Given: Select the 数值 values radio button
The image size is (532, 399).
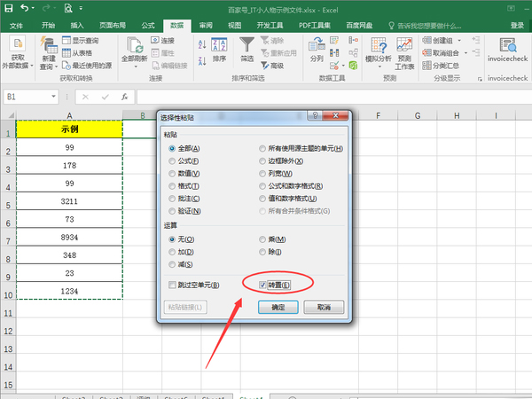Looking at the screenshot, I should [x=173, y=174].
